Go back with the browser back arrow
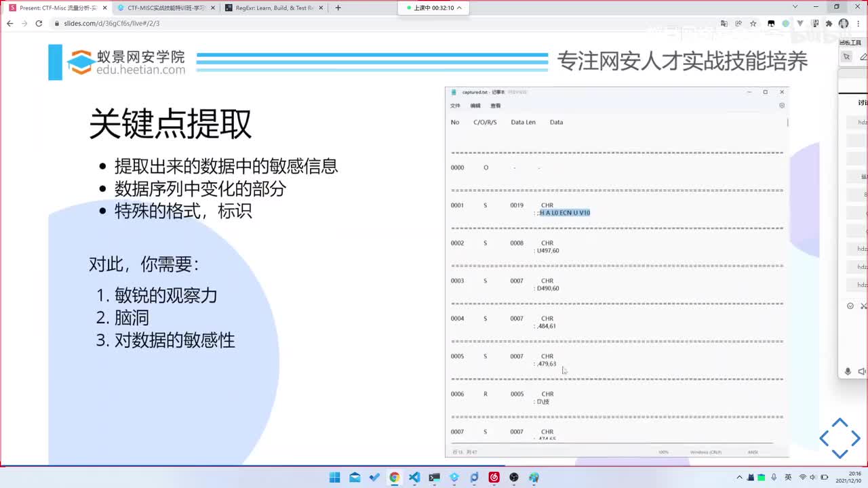Screen dimensions: 868x488 (x=9, y=23)
